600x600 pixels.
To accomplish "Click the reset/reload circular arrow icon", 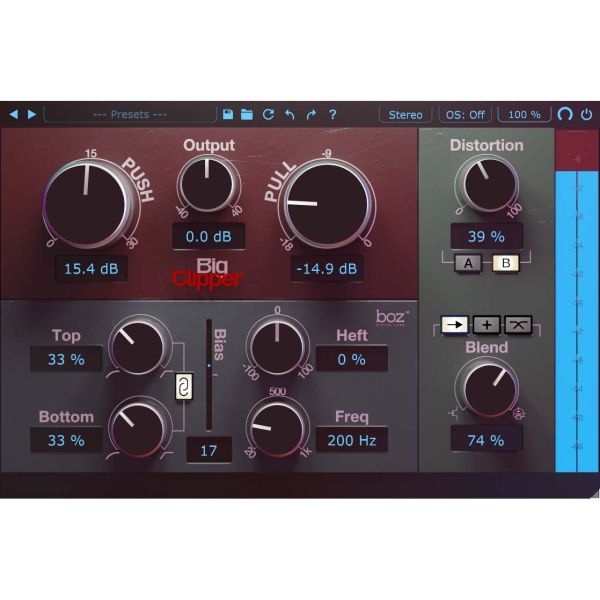I will click(268, 114).
